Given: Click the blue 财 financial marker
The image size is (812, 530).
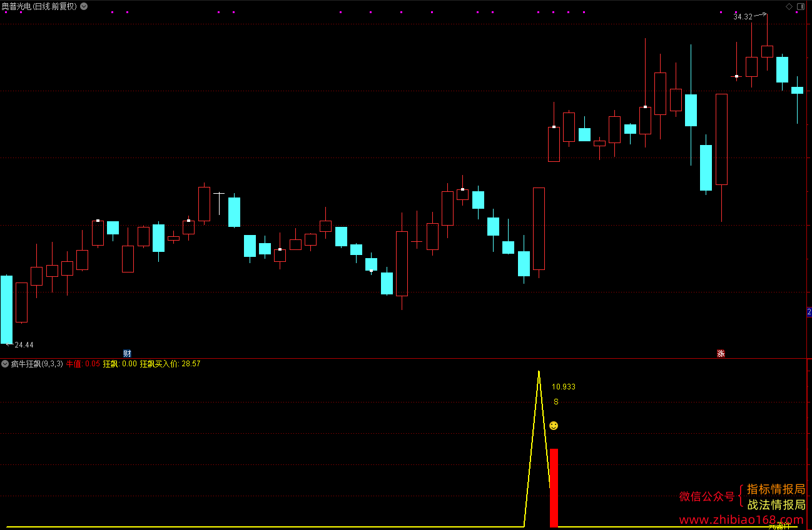Looking at the screenshot, I should coord(127,354).
